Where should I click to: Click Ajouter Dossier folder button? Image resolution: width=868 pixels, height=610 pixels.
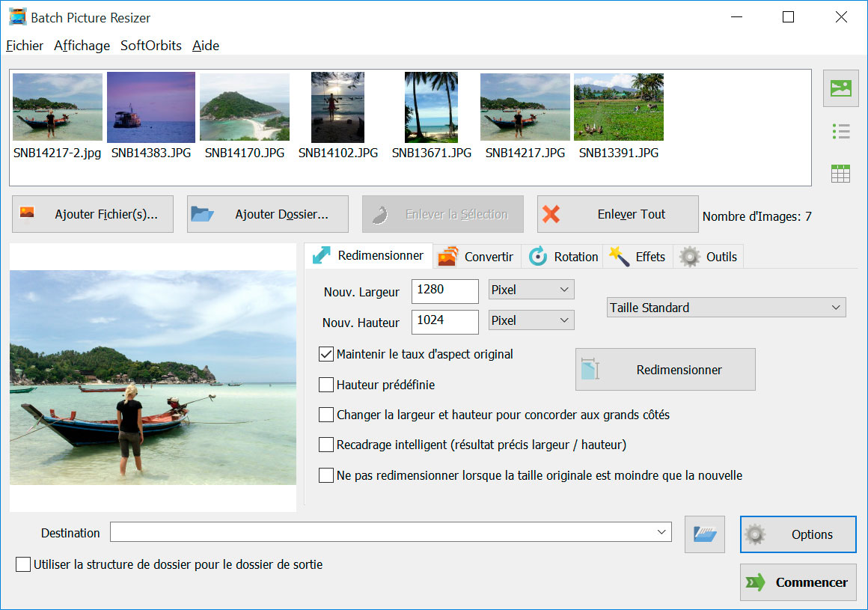coord(268,215)
